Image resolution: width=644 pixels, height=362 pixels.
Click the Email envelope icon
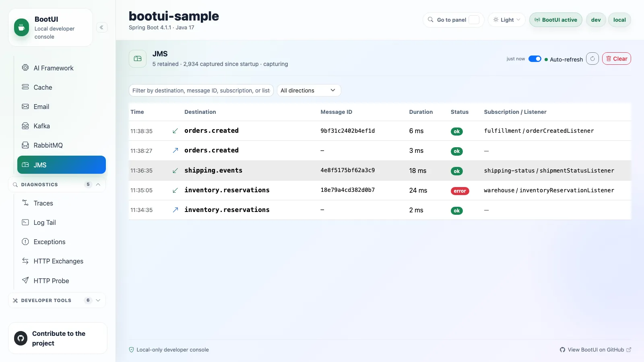click(25, 107)
